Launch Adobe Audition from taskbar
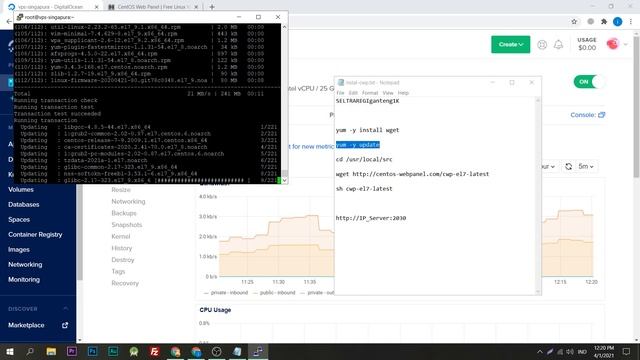Image resolution: width=640 pixels, height=360 pixels. pyautogui.click(x=113, y=351)
